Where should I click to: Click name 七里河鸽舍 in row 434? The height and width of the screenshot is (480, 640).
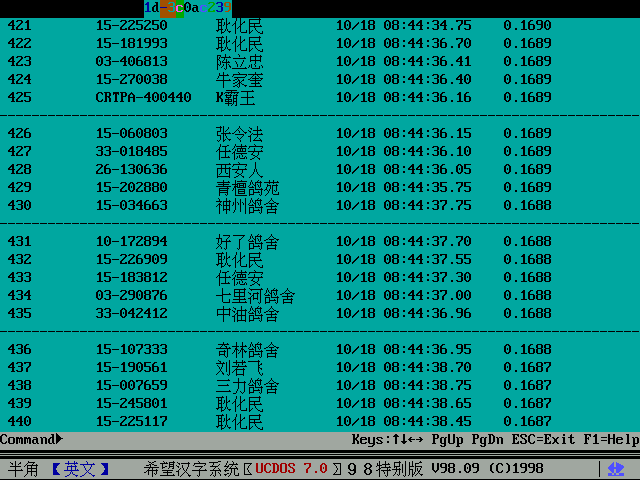point(255,295)
